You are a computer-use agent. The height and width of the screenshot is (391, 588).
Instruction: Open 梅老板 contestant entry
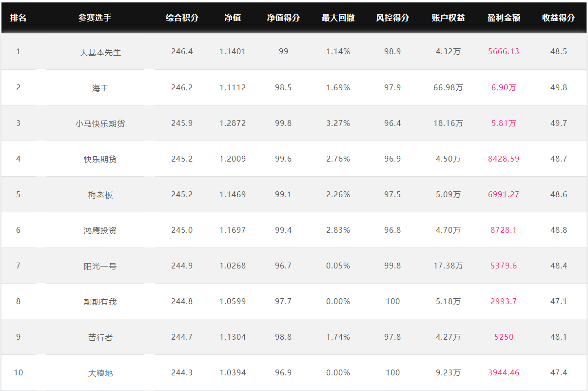[x=100, y=195]
